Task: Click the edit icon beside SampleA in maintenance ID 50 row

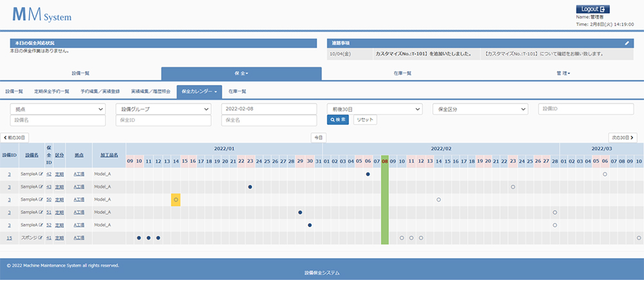Action: 41,199
